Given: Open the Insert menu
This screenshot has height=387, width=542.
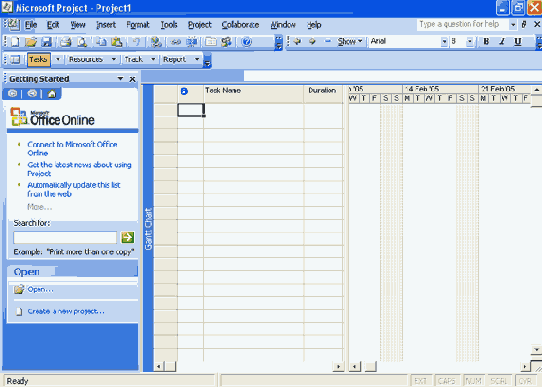Looking at the screenshot, I should tap(106, 25).
